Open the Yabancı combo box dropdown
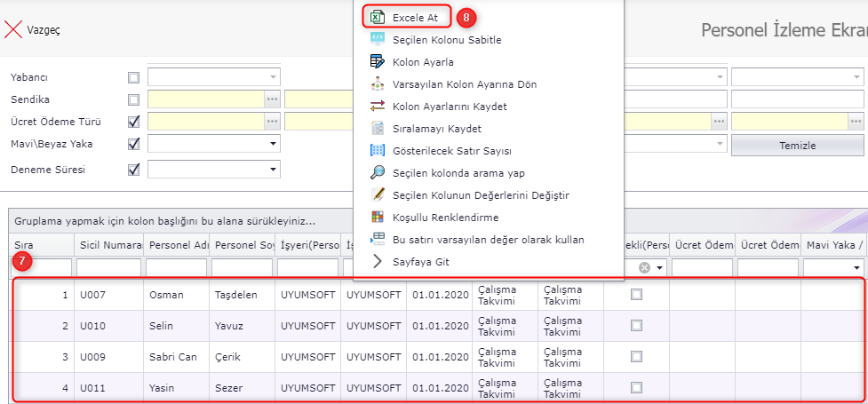868x404 pixels. (x=271, y=77)
